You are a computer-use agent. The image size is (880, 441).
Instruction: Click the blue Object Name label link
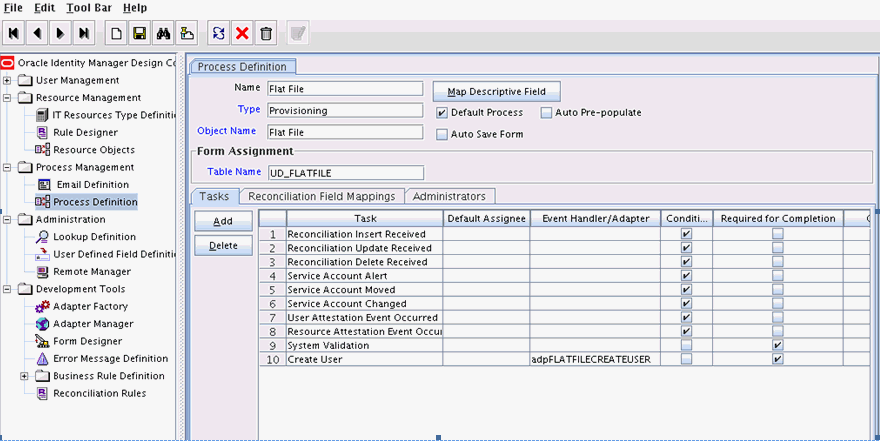[x=227, y=131]
